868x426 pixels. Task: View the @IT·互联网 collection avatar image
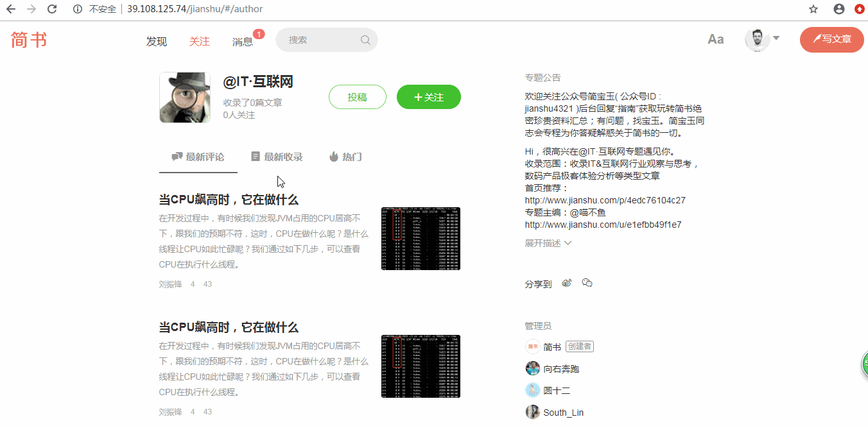[x=185, y=98]
